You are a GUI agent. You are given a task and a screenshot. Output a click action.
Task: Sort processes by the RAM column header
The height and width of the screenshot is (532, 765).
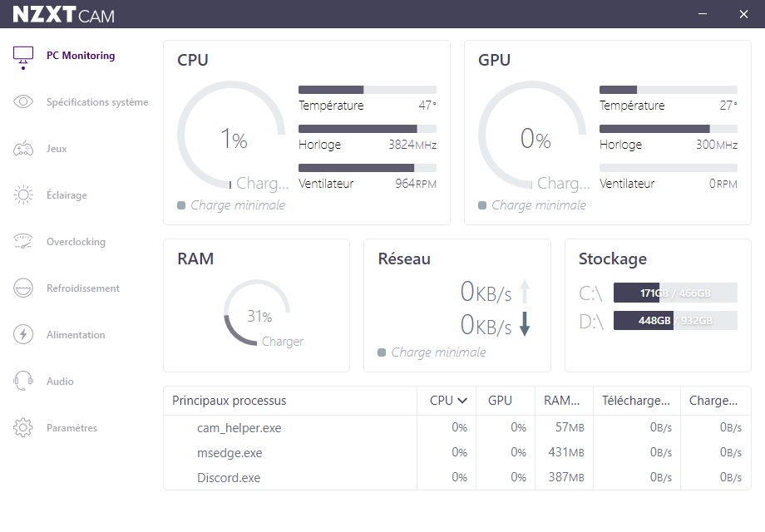(x=562, y=401)
